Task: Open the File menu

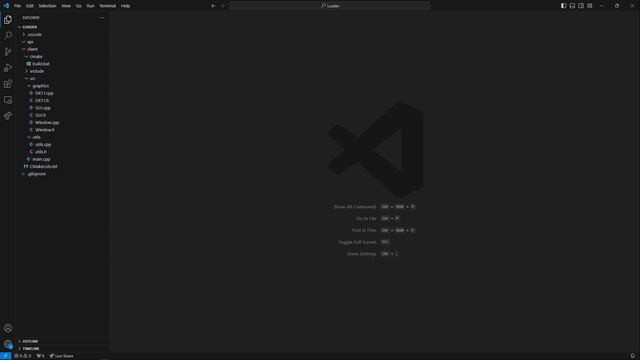Action: [x=17, y=6]
